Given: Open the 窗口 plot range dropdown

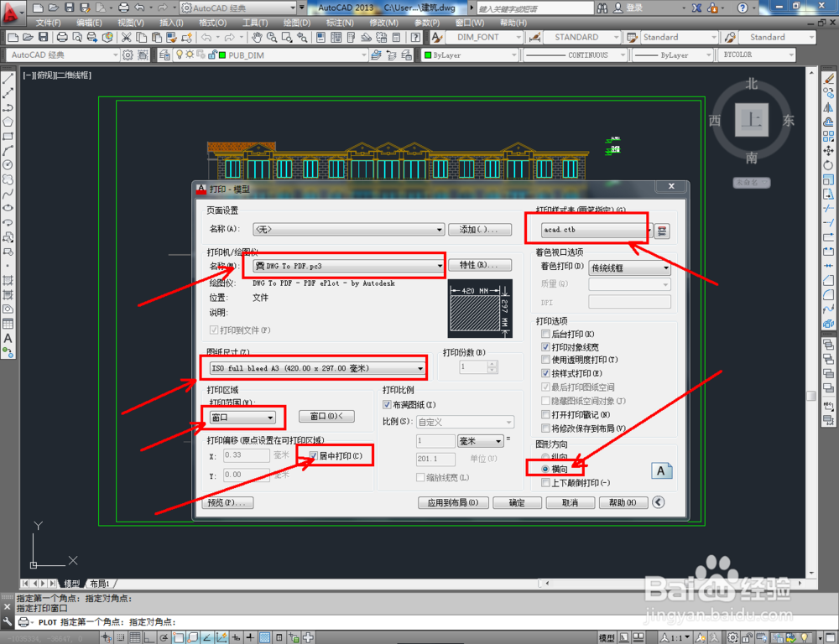Looking at the screenshot, I should click(x=242, y=418).
